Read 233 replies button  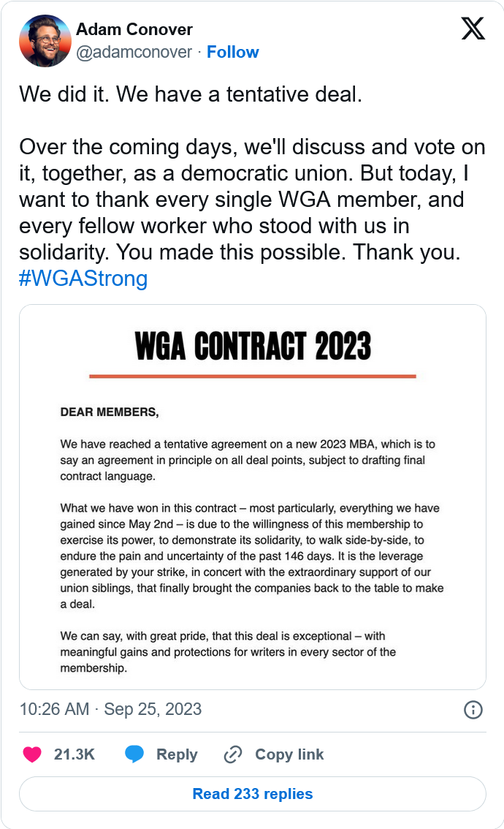point(253,794)
